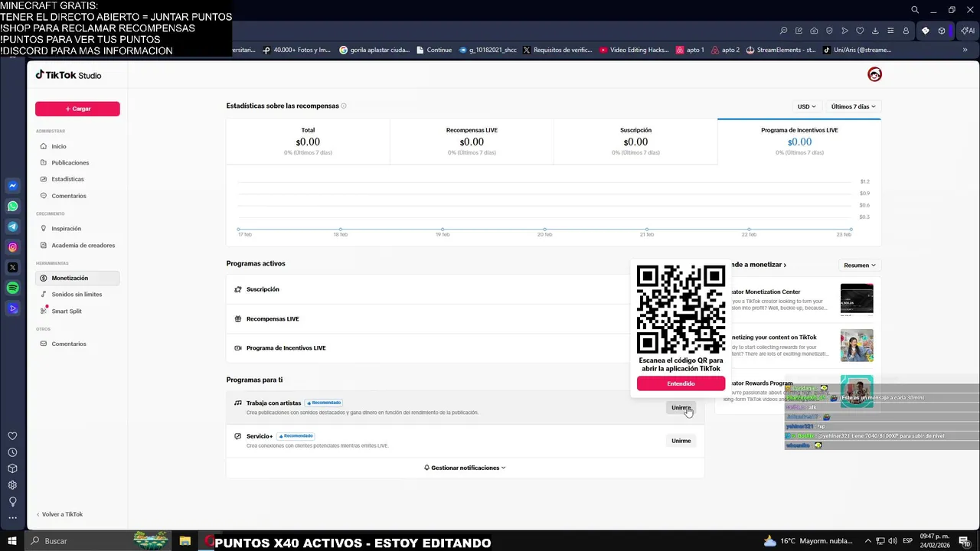
Task: Expand Gestionar notificaciones
Action: (x=465, y=468)
